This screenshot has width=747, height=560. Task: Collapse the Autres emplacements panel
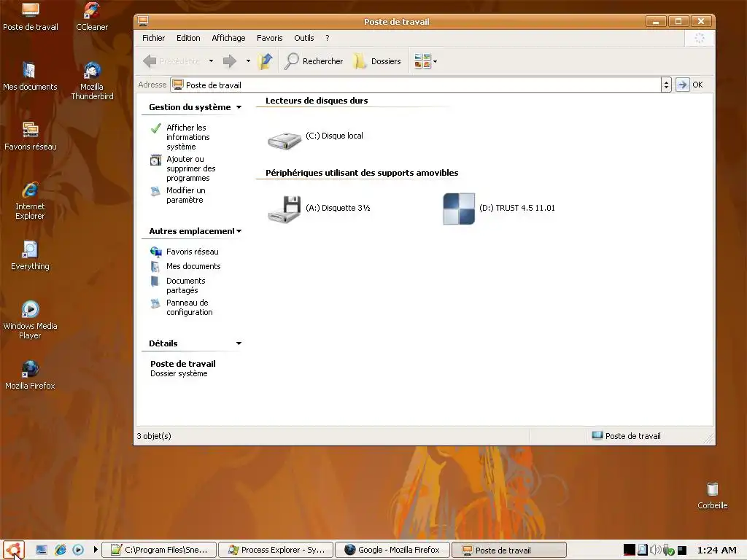coord(239,231)
